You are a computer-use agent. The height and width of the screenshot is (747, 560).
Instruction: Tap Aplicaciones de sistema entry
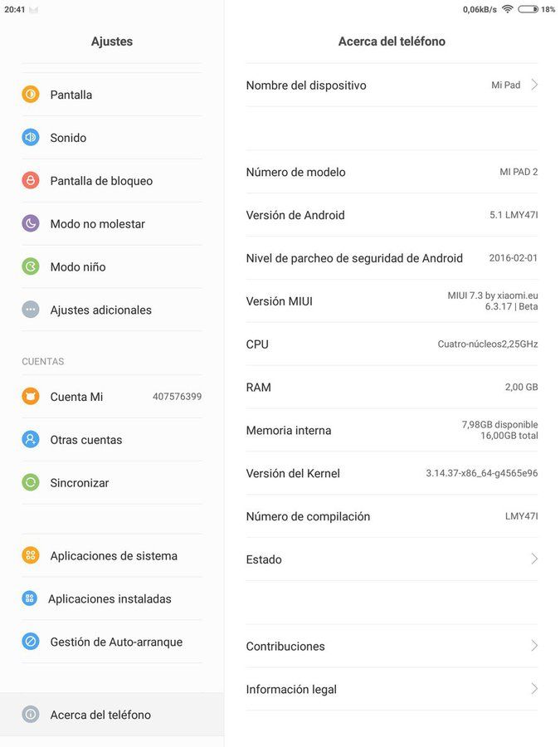click(x=112, y=555)
